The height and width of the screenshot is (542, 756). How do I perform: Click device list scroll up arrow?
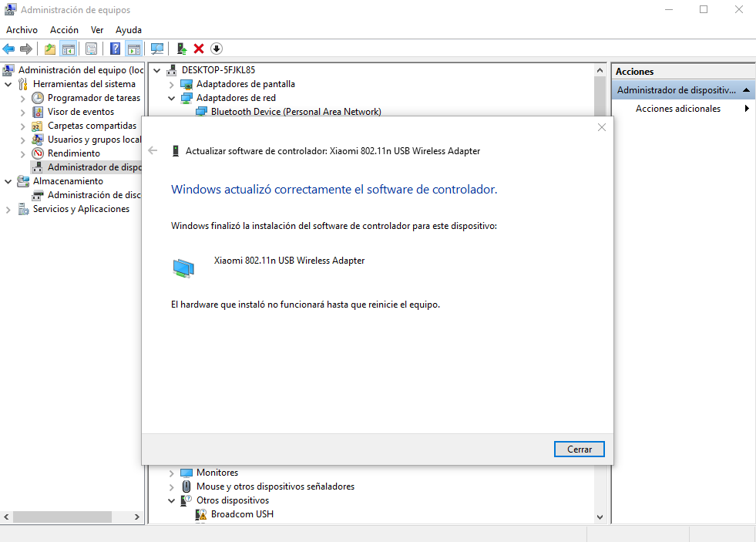[600, 70]
